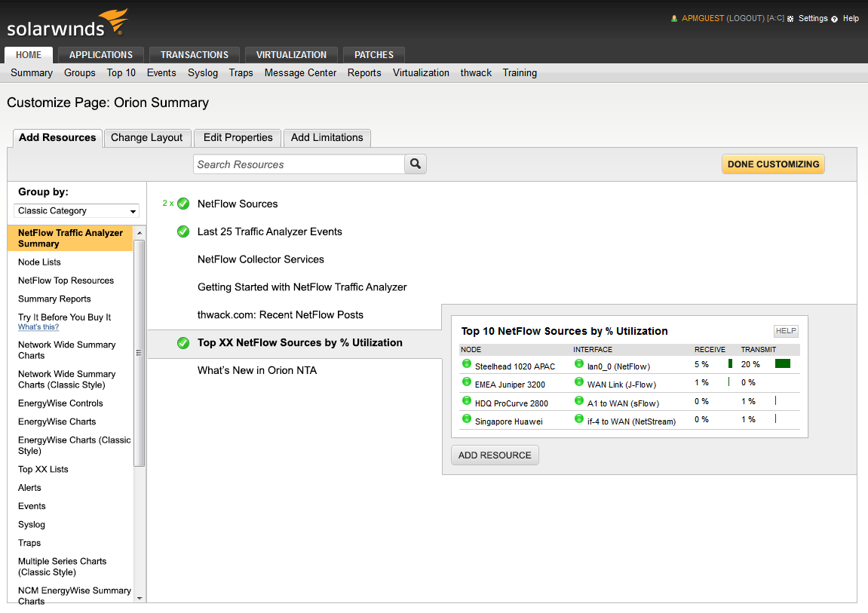Select Node Lists category

click(39, 262)
